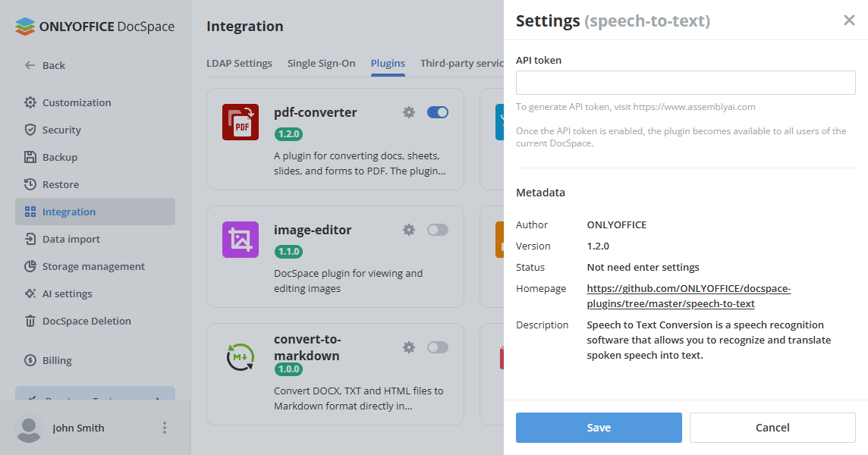868x455 pixels.
Task: Click the image-editor 1.1.0 version badge
Action: (288, 251)
